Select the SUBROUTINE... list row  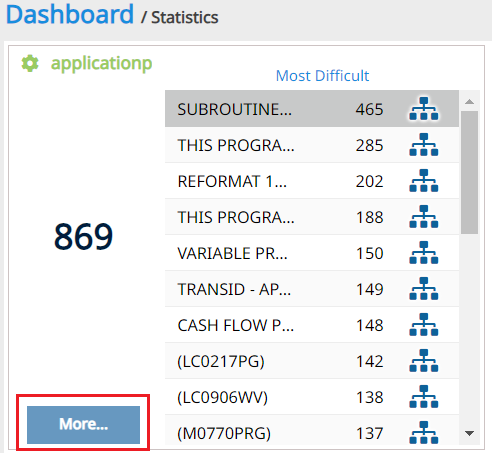(312, 109)
